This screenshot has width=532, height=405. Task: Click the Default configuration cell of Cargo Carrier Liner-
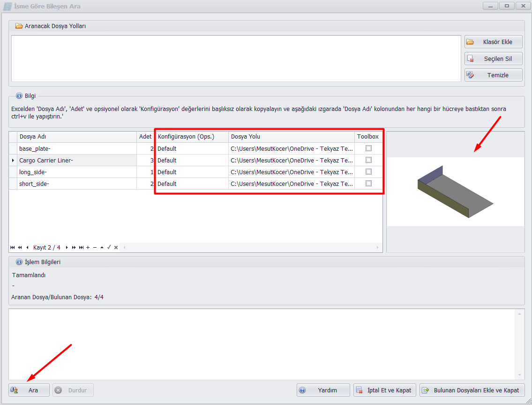(x=192, y=160)
